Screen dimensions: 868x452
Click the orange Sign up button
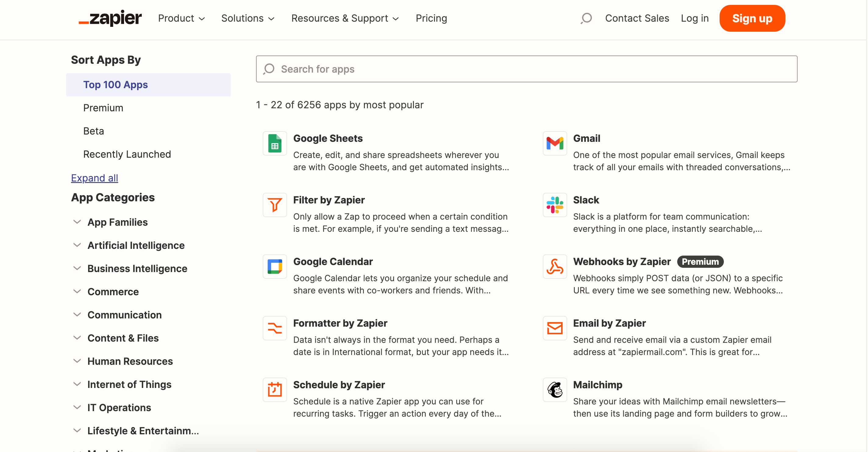pyautogui.click(x=752, y=18)
